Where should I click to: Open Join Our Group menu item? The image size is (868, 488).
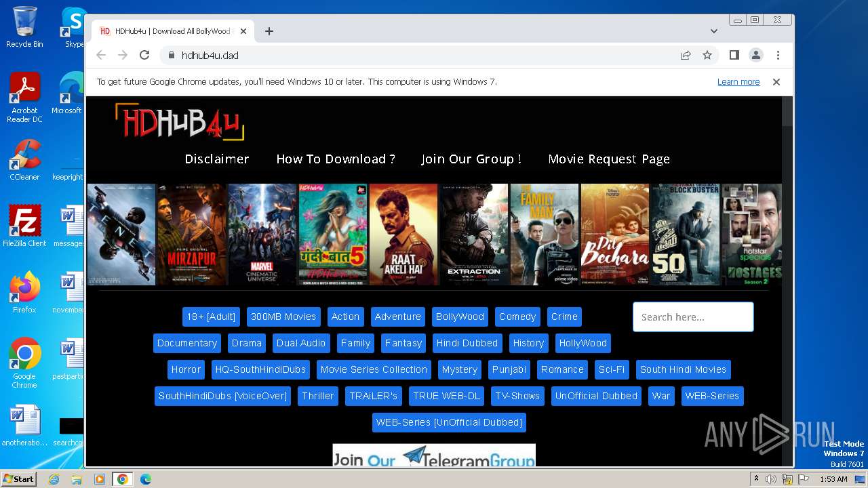tap(471, 159)
